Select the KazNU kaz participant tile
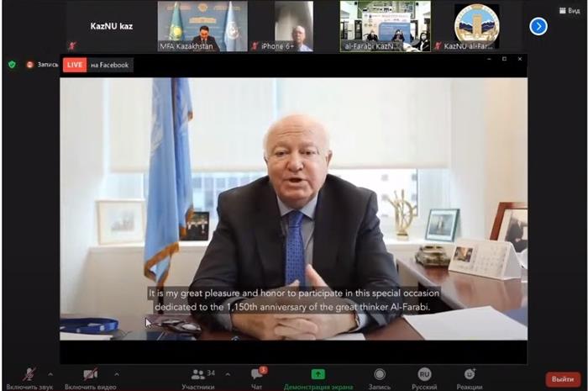 [111, 26]
